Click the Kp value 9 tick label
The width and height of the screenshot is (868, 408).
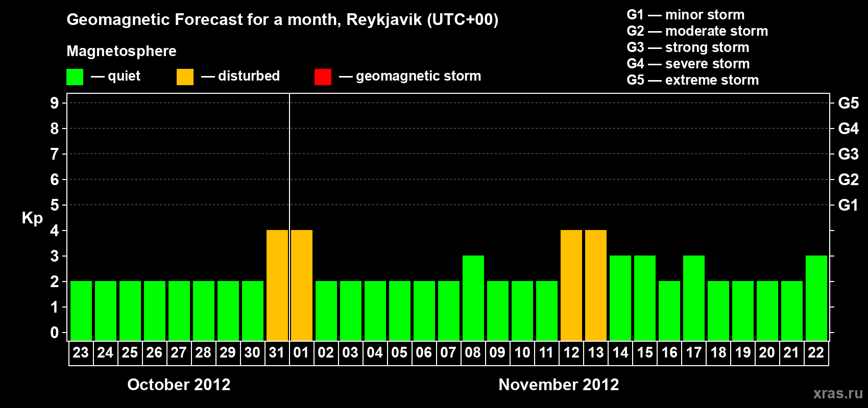[x=55, y=103]
